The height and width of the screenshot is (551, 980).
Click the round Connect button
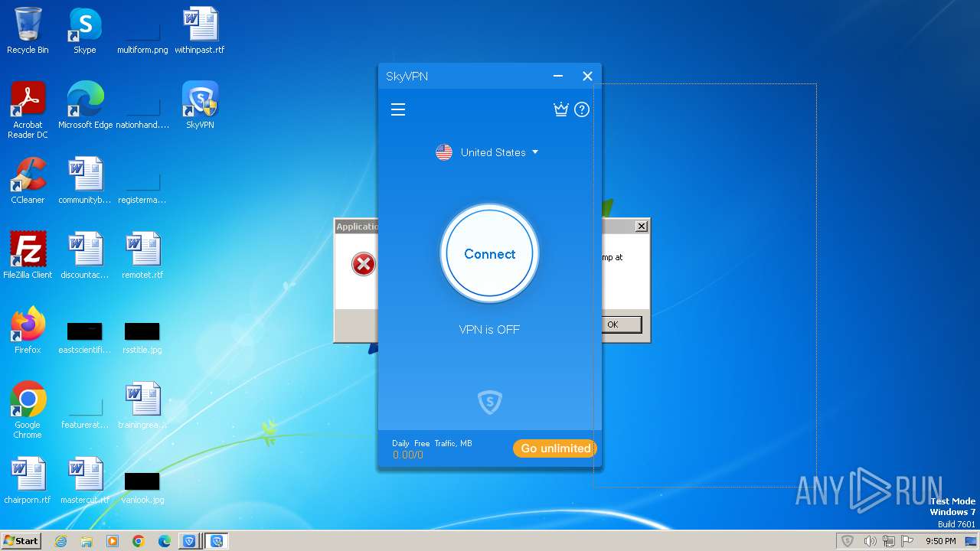coord(489,254)
